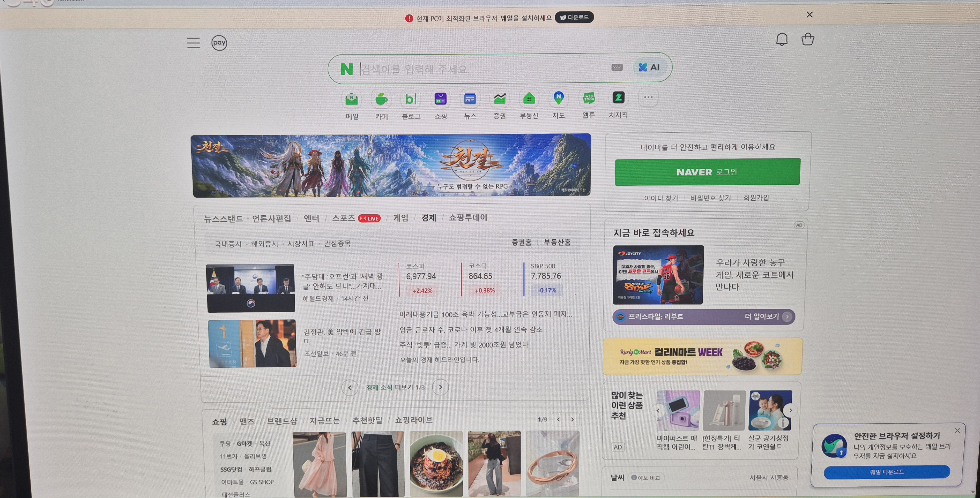Click the 다운로드 button in top banner
Screen dimensions: 980x498
574,17
